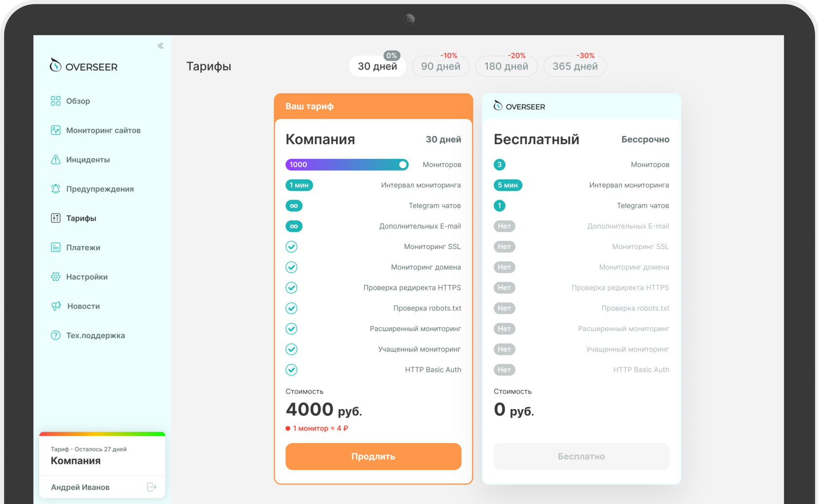Image resolution: width=818 pixels, height=504 pixels.
Task: Click the orange Продлить button
Action: pos(373,456)
